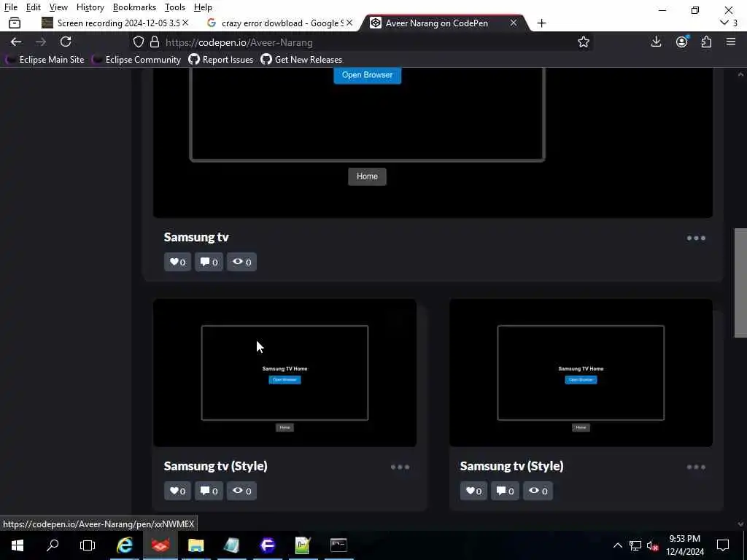Open Eclipse Community bookmark
Image resolution: width=747 pixels, height=560 pixels.
[x=137, y=60]
